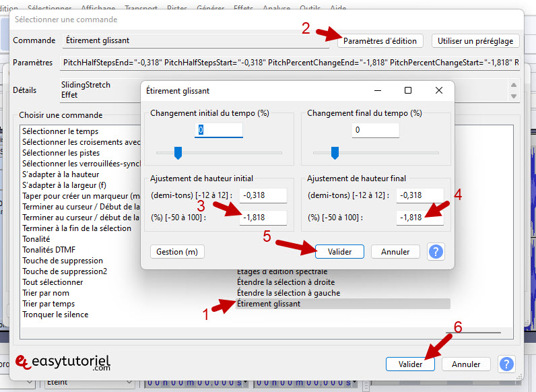This screenshot has height=392, width=536.
Task: Select 'Tonalité' command
Action: coord(36,239)
